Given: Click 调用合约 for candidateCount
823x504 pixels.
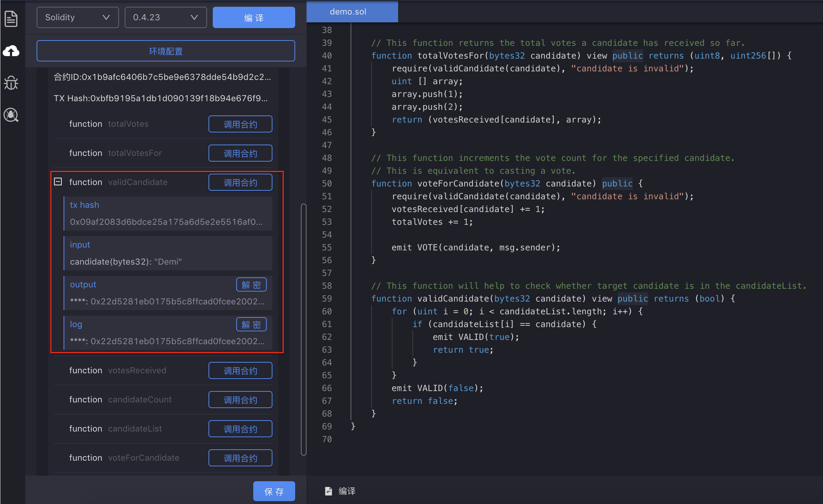Looking at the screenshot, I should [240, 400].
